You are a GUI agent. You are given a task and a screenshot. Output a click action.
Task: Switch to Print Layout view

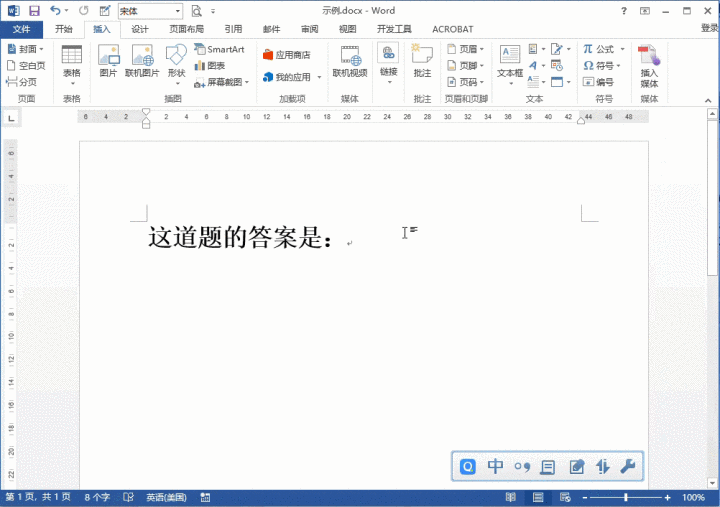[538, 497]
